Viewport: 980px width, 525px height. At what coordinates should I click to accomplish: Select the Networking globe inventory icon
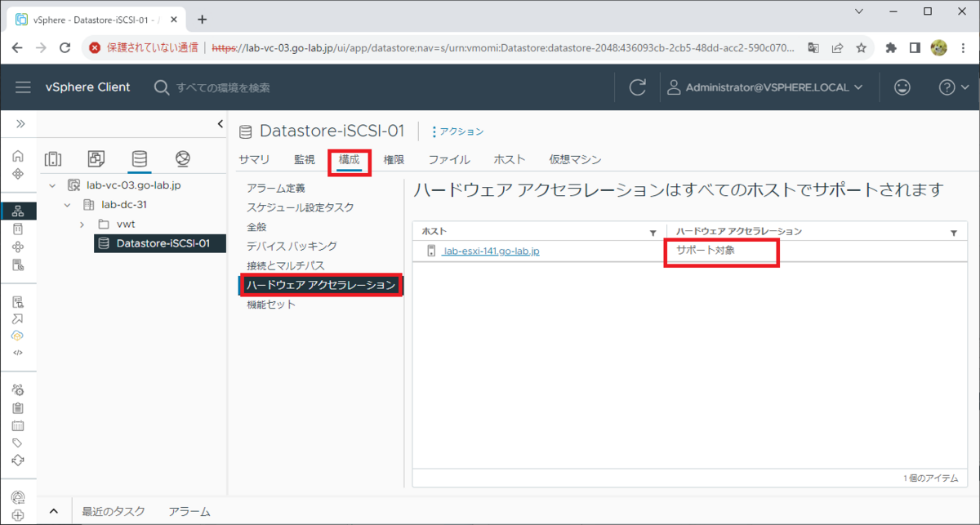(182, 157)
